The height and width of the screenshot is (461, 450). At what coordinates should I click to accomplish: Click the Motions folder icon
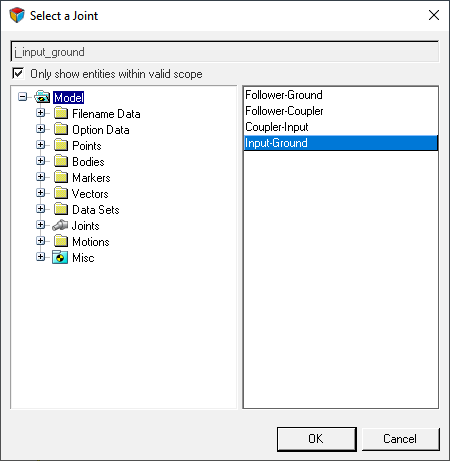point(61,242)
